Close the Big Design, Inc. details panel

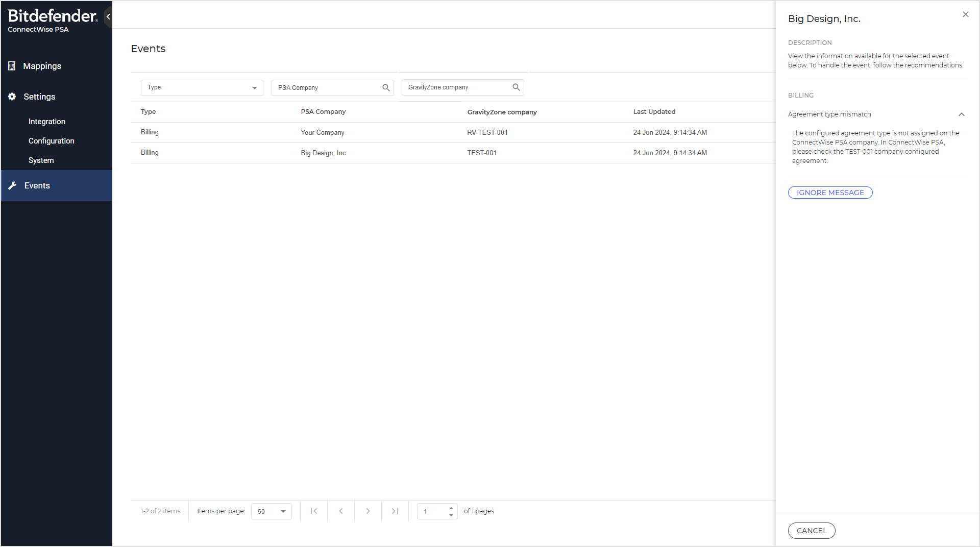[x=965, y=15]
